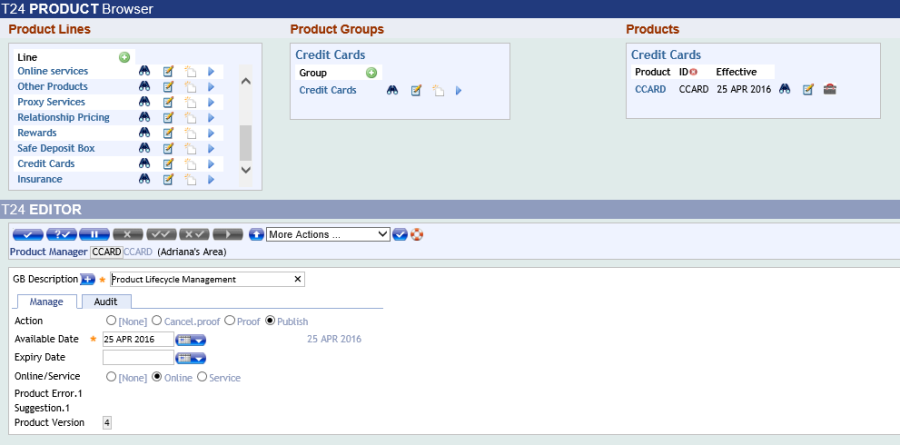Viewport: 900px width, 445px height.
Task: Click the Product Lines scrollbar thumb
Action: click(x=246, y=142)
